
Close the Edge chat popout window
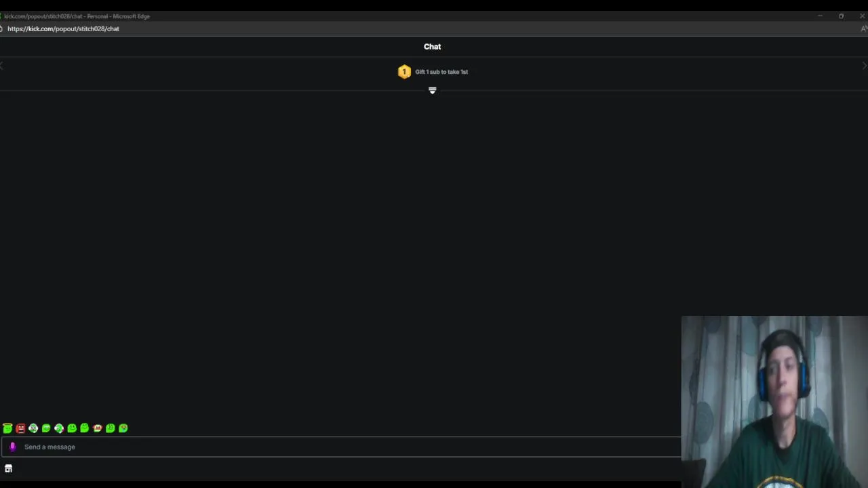pyautogui.click(x=861, y=16)
